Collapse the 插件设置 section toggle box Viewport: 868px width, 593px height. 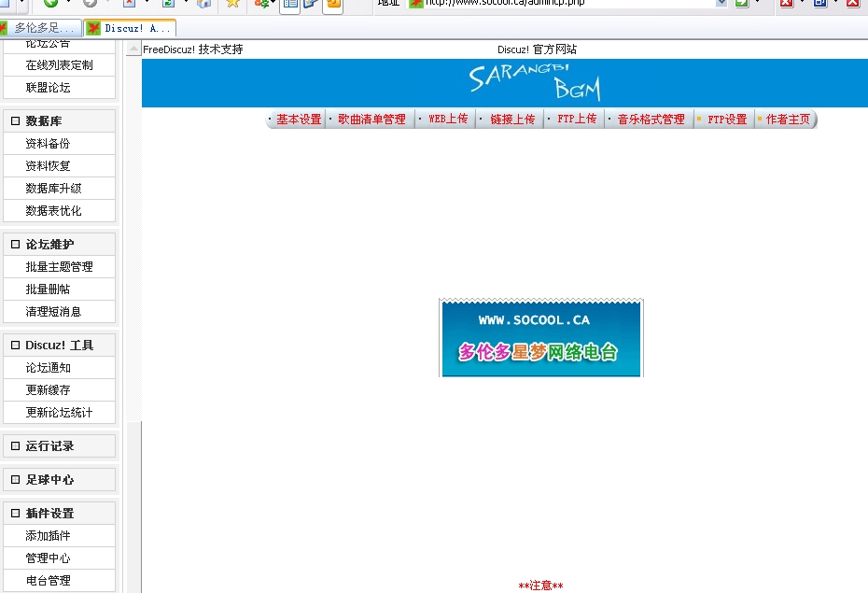(16, 514)
